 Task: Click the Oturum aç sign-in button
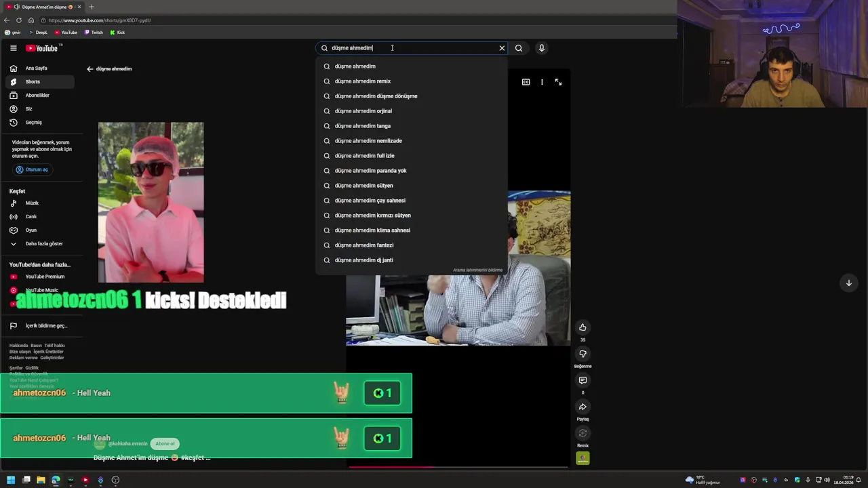(x=32, y=169)
